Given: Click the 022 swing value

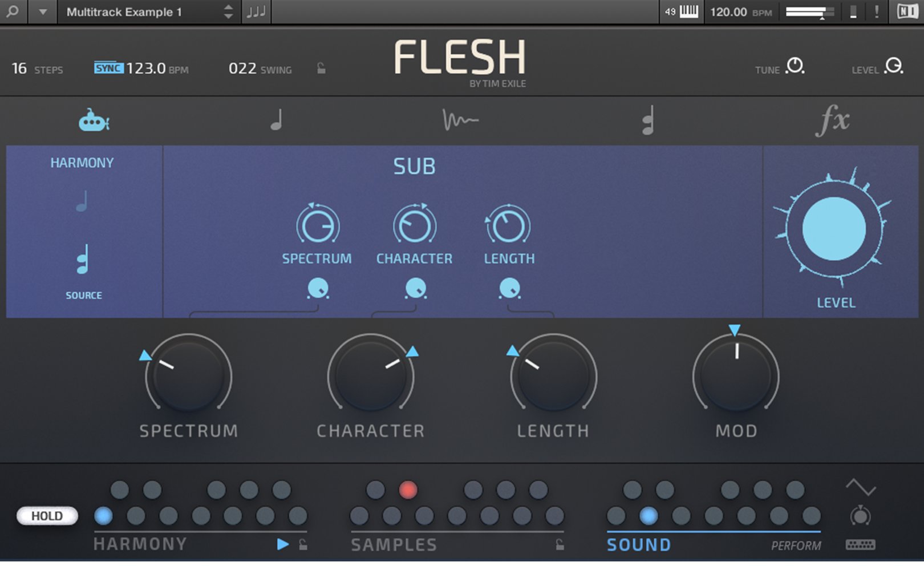Looking at the screenshot, I should click(242, 68).
